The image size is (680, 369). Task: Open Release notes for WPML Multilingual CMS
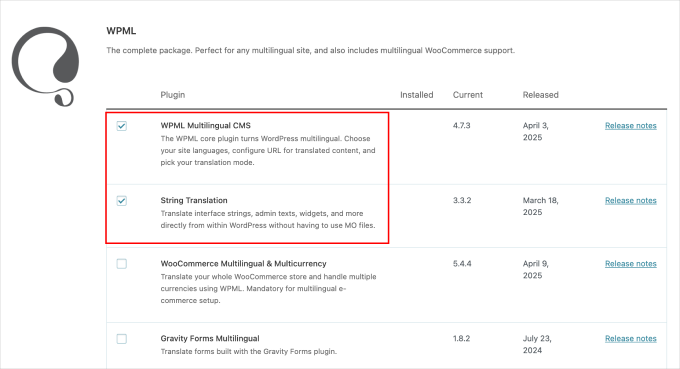coord(631,126)
